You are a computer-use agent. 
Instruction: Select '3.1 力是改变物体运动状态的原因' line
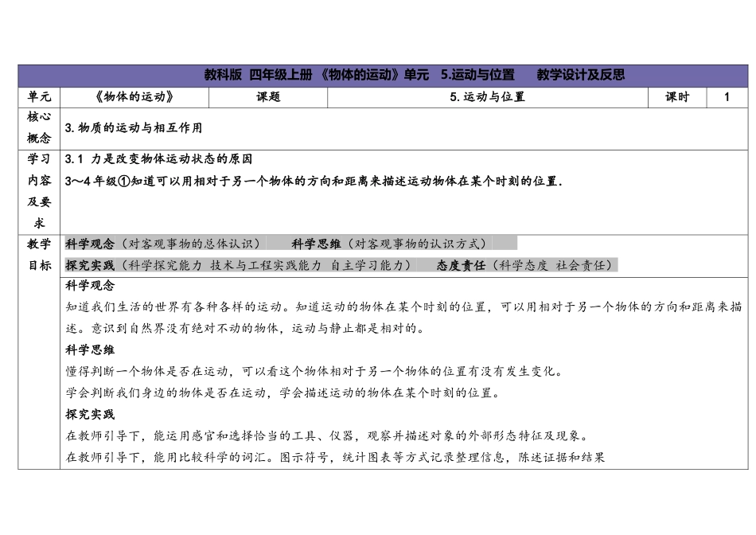(158, 159)
